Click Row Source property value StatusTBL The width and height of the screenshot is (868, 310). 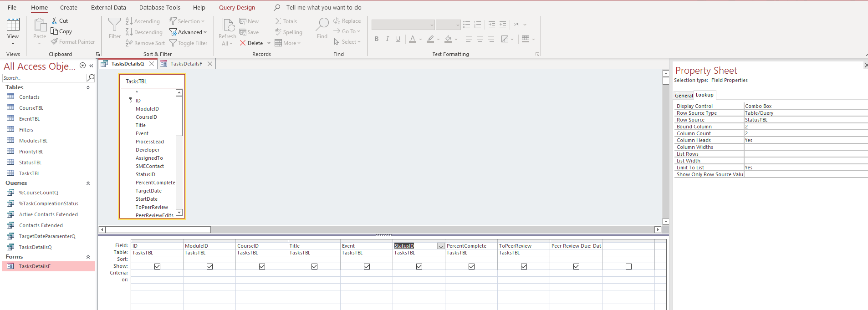[806, 120]
